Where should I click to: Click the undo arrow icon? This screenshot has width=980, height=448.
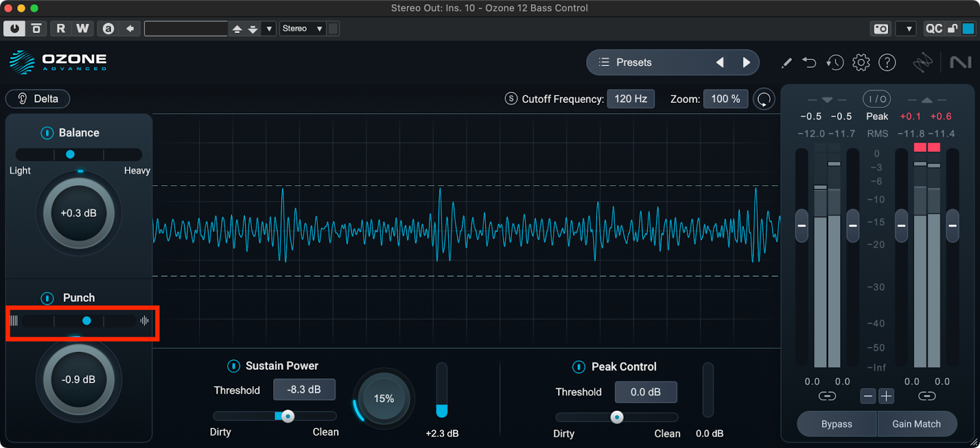809,62
